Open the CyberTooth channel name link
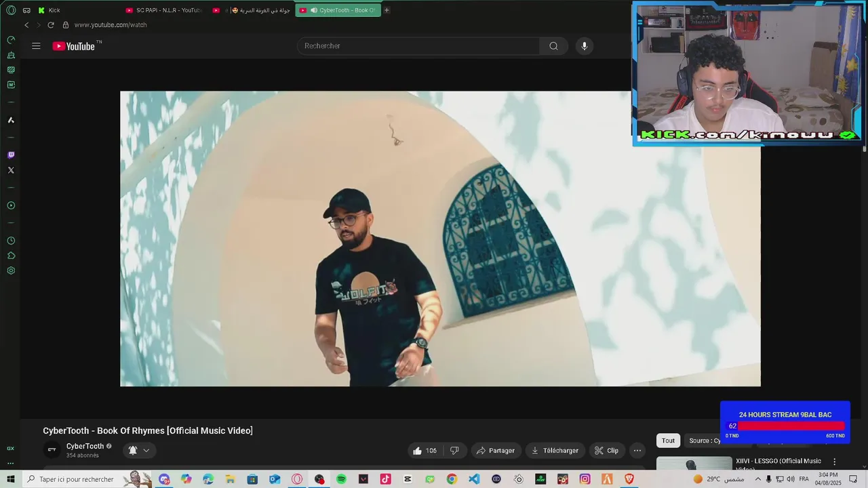Screen dimensions: 868x488 pyautogui.click(x=85, y=447)
